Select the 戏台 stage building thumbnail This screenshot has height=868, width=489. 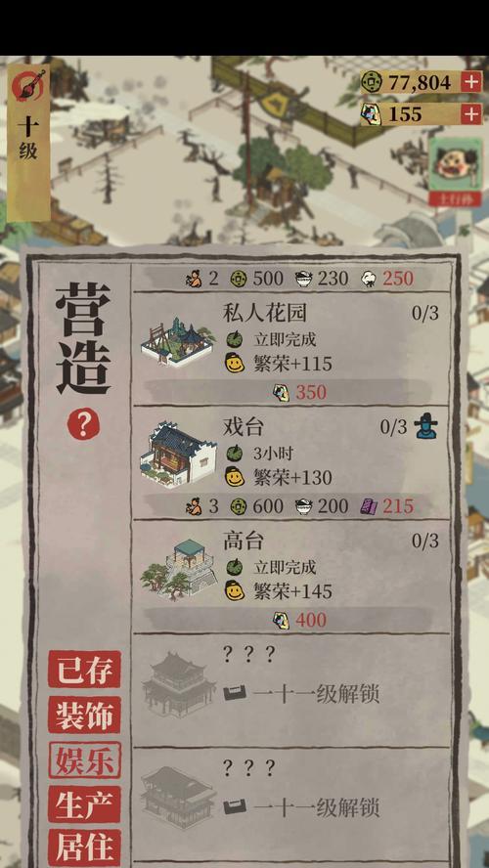tap(178, 456)
